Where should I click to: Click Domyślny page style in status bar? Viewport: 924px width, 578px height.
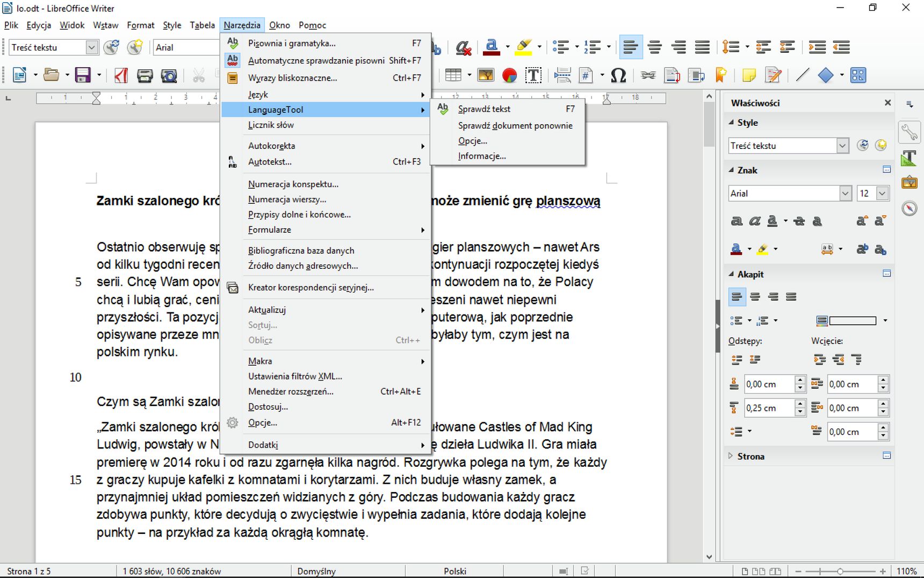tap(316, 571)
